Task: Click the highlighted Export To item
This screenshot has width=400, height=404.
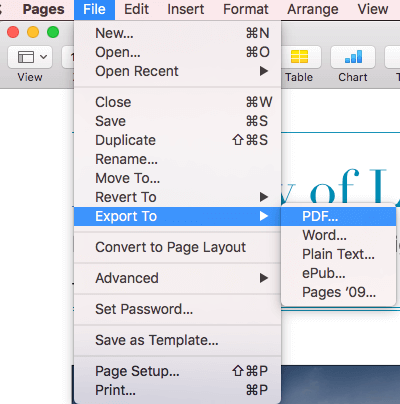Action: pos(177,216)
